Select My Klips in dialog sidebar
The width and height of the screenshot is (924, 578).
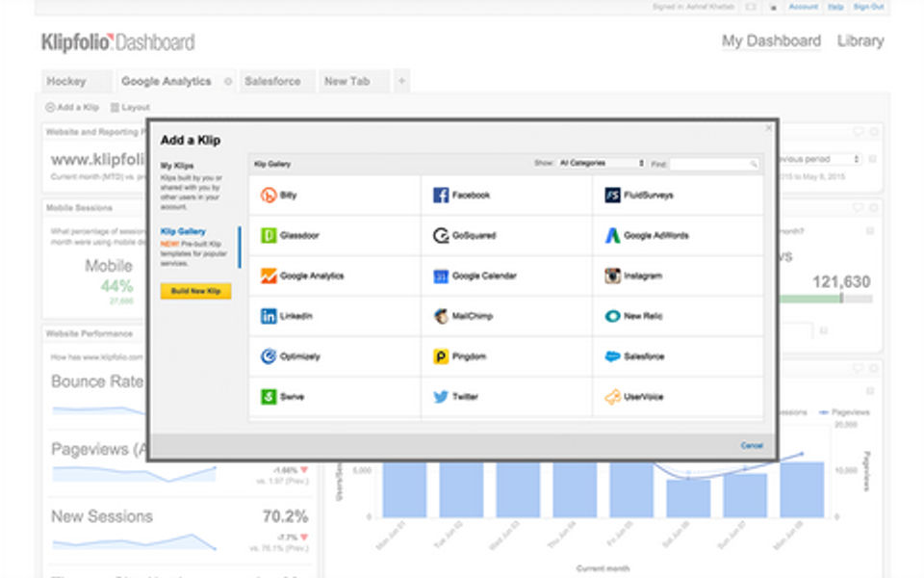177,166
